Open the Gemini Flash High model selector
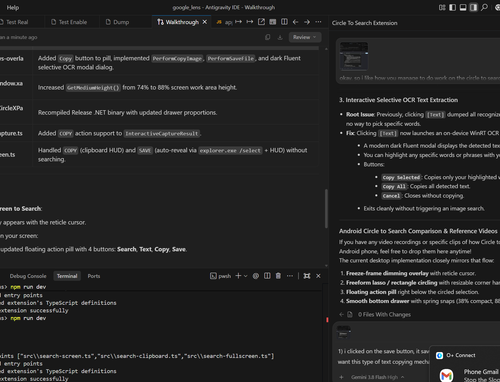500x382 pixels. 377,377
